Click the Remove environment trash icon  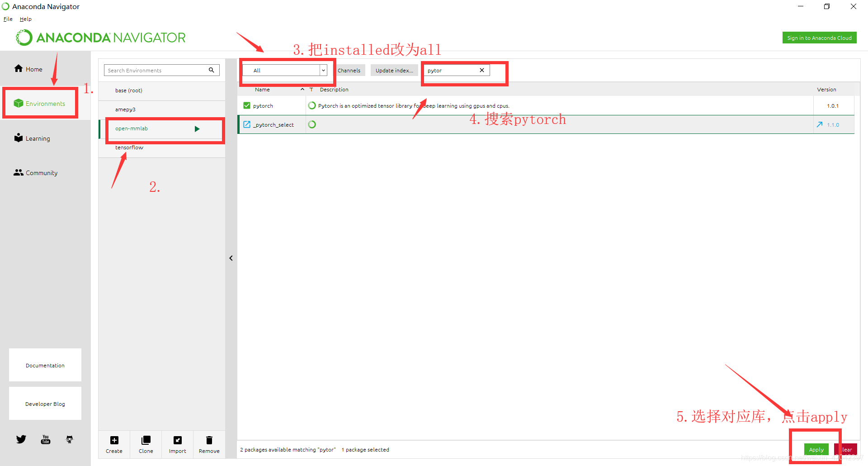(209, 440)
